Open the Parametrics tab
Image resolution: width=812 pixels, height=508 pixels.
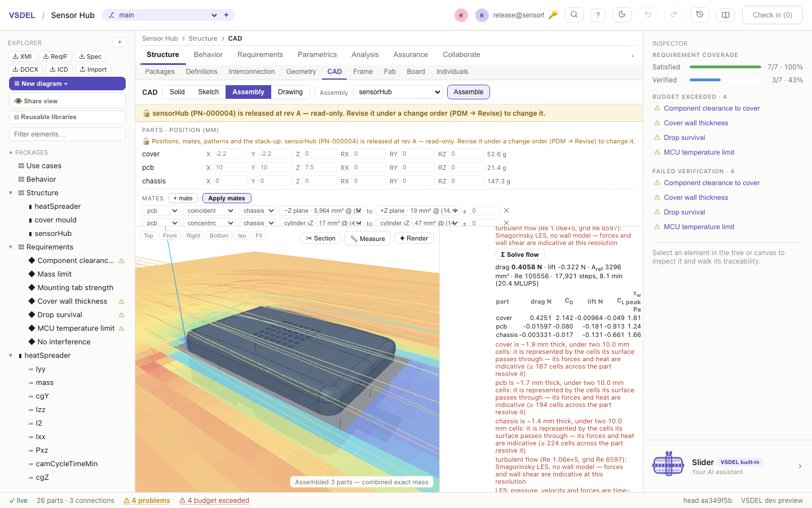tap(317, 55)
